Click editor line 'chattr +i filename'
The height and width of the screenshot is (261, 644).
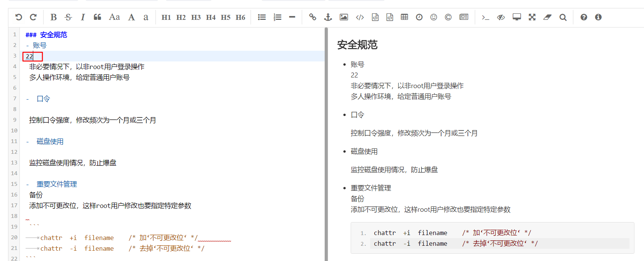(77, 238)
